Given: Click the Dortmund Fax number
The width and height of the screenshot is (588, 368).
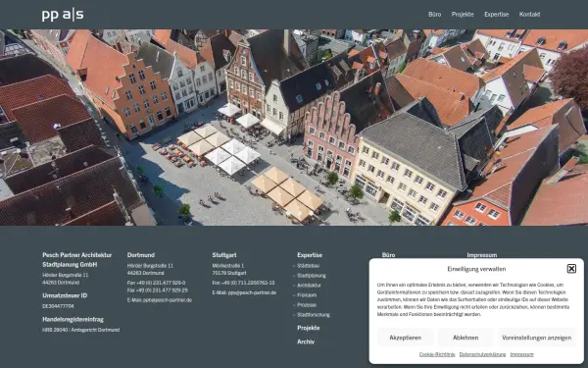Looking at the screenshot, I should 158,290.
